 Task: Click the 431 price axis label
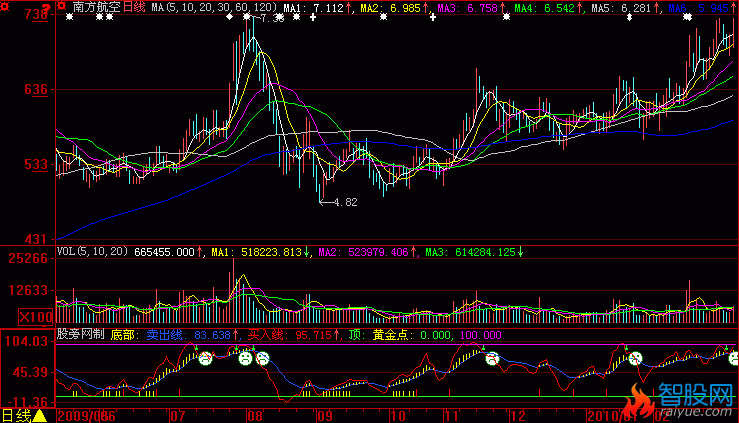pos(36,239)
